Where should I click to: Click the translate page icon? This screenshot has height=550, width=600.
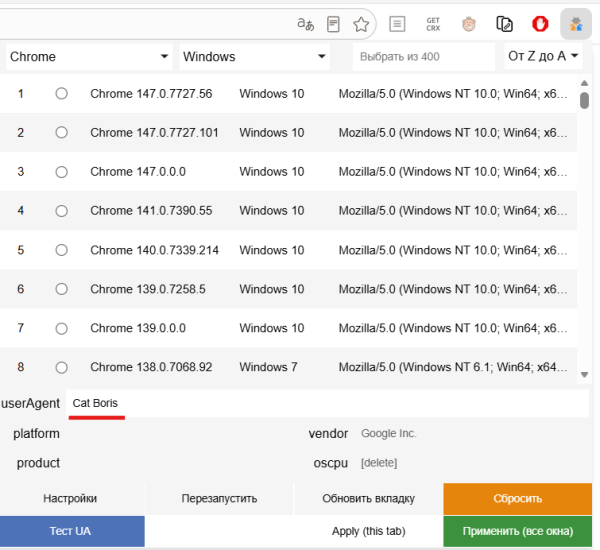305,24
